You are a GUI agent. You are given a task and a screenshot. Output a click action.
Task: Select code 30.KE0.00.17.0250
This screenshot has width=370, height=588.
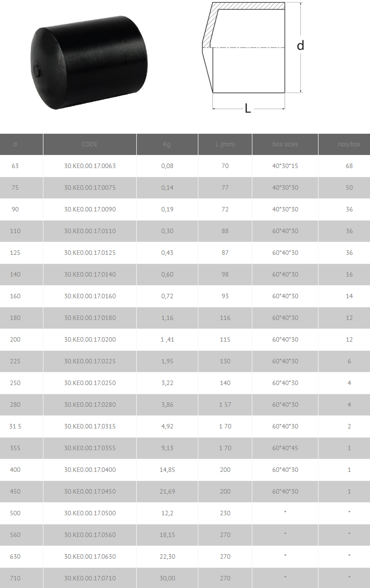coord(90,383)
